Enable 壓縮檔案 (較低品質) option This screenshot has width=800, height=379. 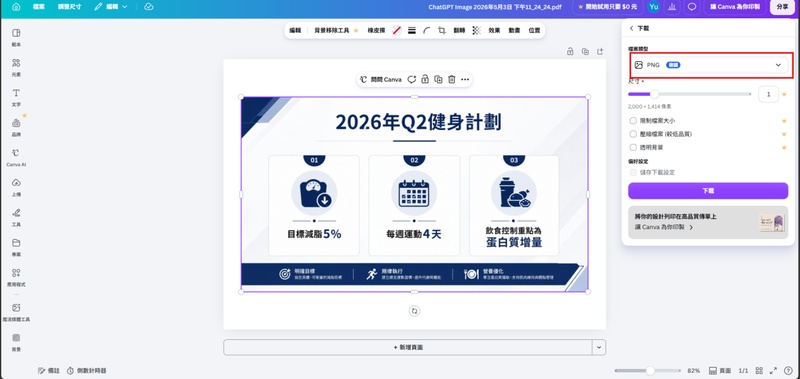tap(633, 134)
